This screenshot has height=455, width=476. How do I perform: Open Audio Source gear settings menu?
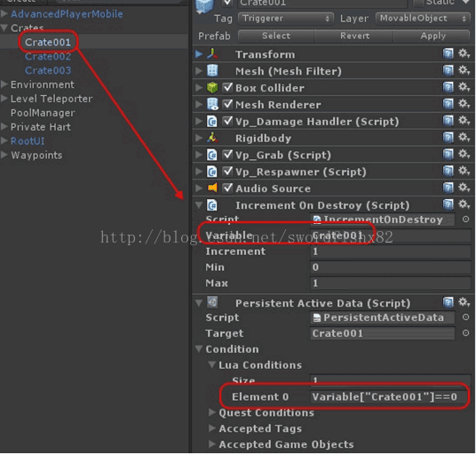[464, 188]
